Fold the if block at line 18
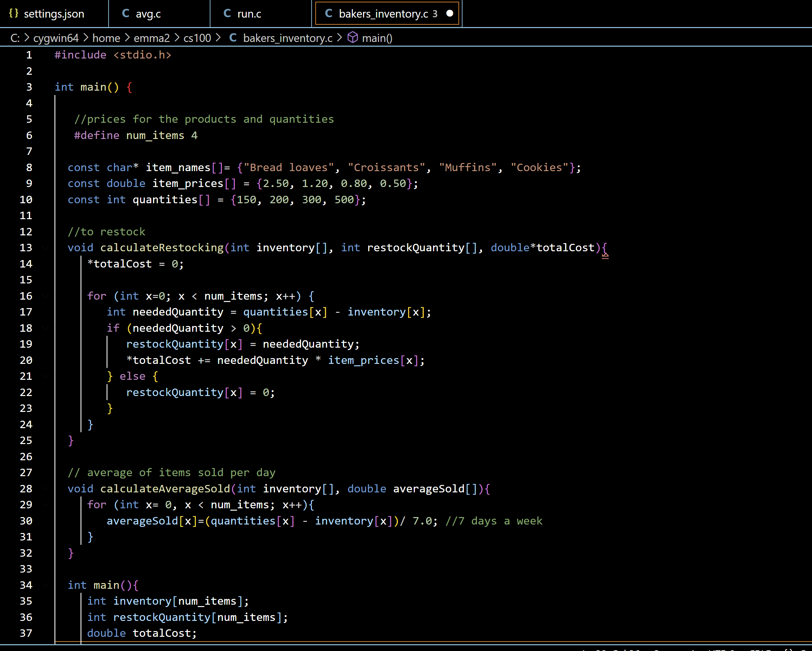The height and width of the screenshot is (651, 812). [x=46, y=328]
